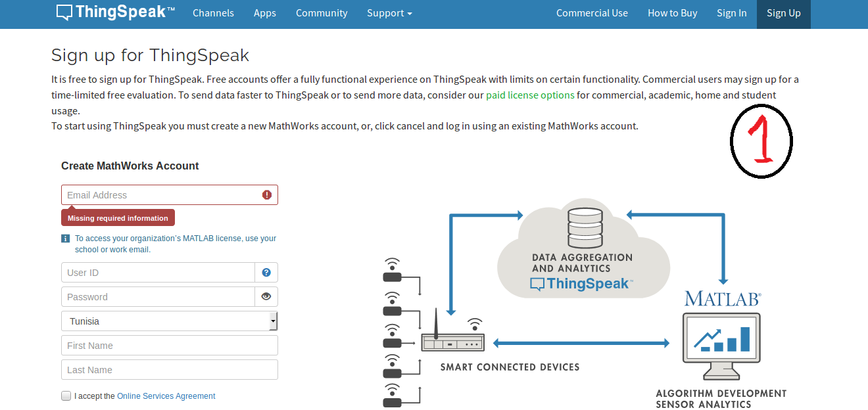Click 'ALGORITHM DEVELOPMENT SENSOR ANALYTICS' diagram label
This screenshot has width=868, height=410.
pos(721,399)
